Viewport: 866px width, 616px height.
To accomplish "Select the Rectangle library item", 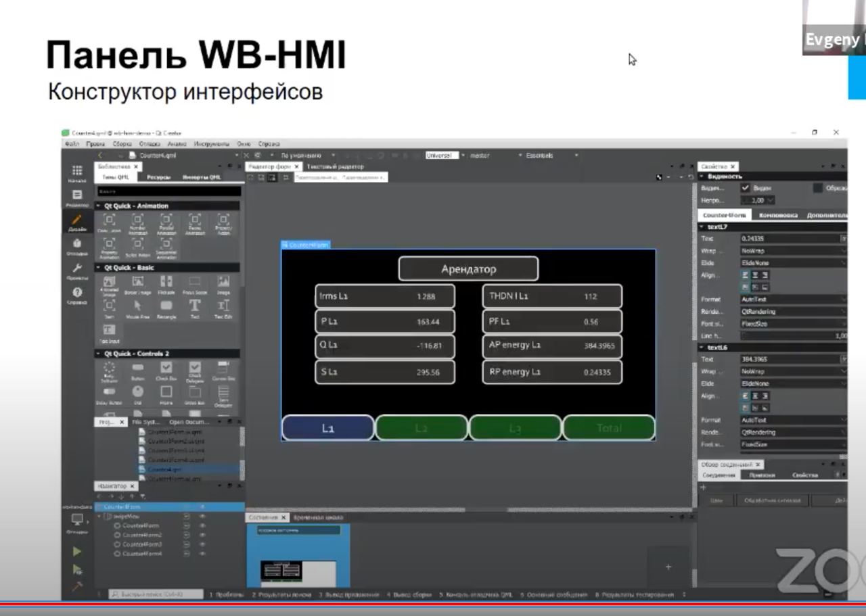I will pos(166,309).
